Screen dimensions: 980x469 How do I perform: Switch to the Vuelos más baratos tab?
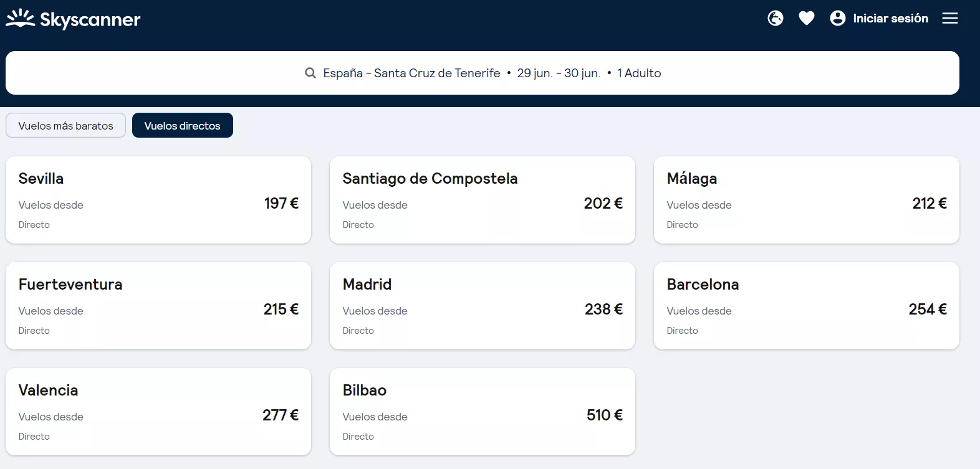(x=65, y=125)
